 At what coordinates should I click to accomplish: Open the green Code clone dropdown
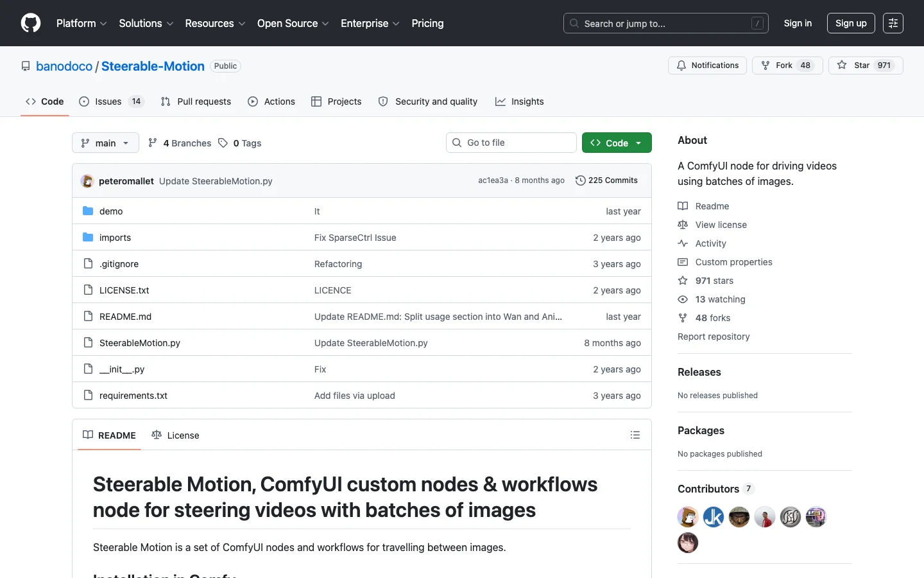pyautogui.click(x=617, y=143)
